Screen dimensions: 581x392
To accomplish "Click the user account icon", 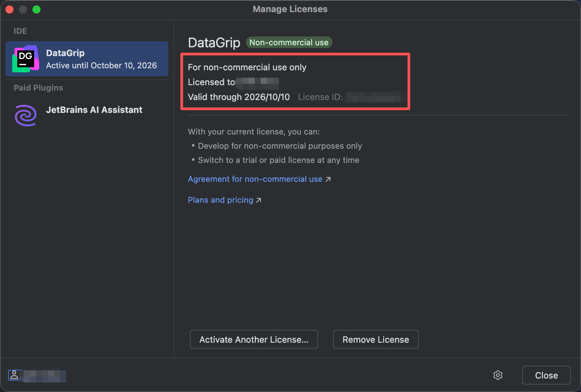I will [x=15, y=375].
